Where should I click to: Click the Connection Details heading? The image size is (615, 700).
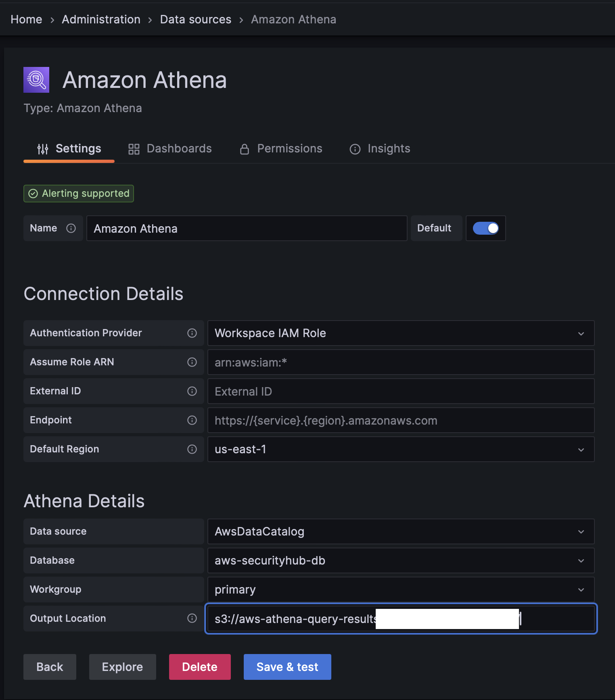pyautogui.click(x=104, y=294)
